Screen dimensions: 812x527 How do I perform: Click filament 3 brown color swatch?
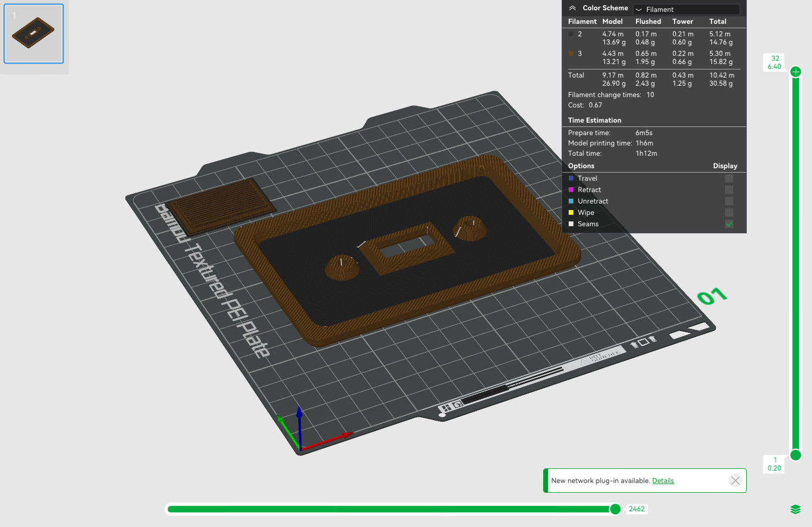click(x=571, y=54)
